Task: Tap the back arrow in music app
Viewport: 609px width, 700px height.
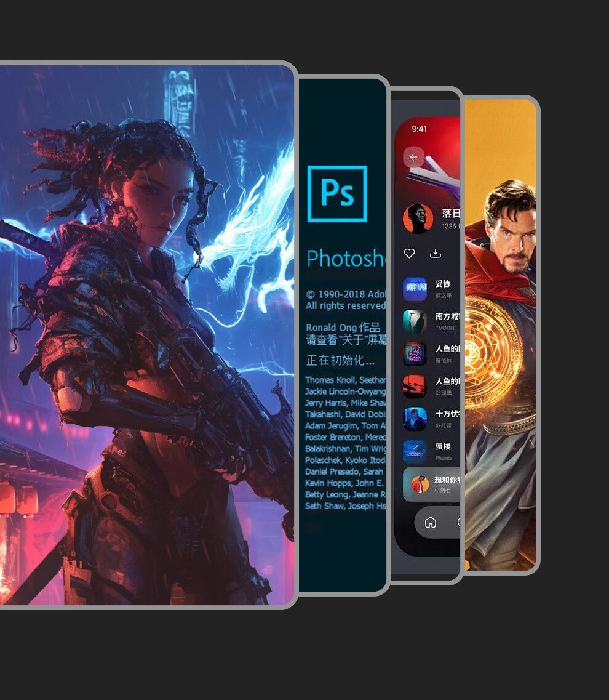Action: [x=413, y=157]
